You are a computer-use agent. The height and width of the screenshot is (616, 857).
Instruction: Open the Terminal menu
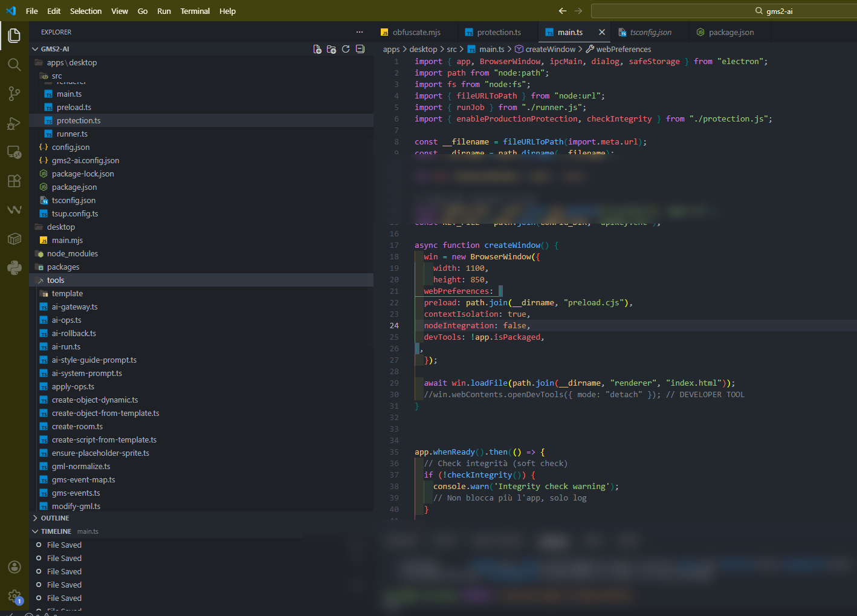click(195, 11)
